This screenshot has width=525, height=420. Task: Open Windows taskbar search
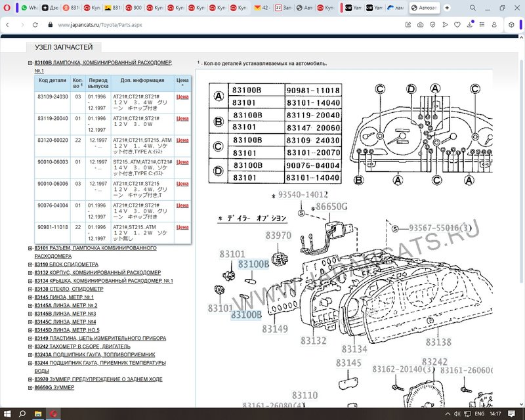[x=22, y=413]
